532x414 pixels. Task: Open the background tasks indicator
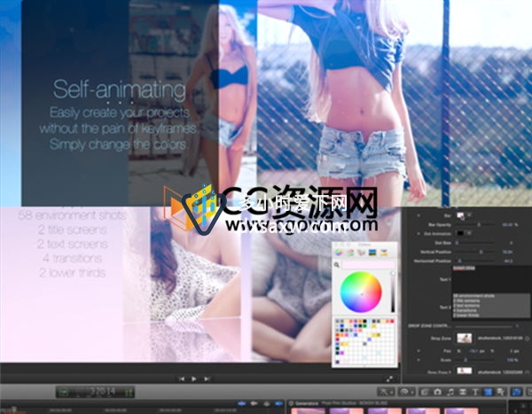(64, 393)
